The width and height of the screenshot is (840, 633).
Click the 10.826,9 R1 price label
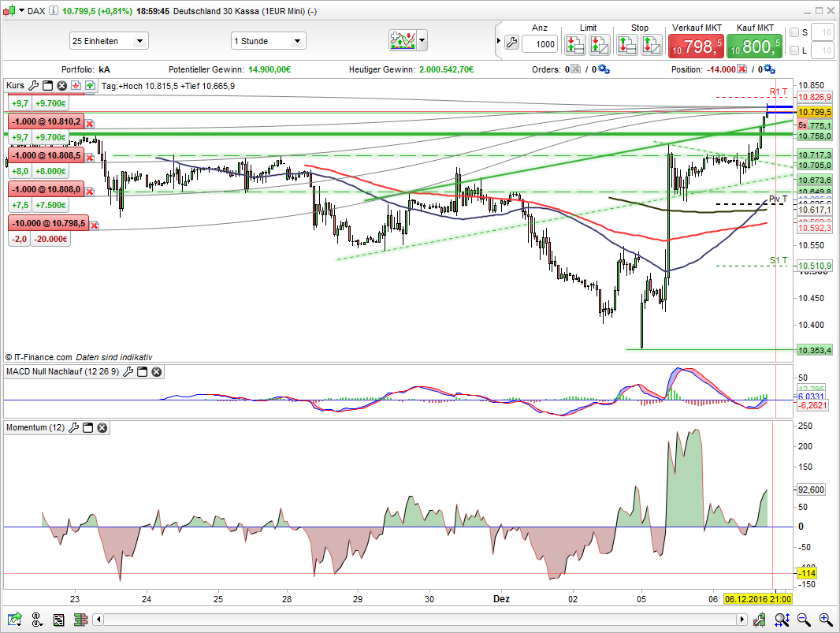tap(814, 97)
